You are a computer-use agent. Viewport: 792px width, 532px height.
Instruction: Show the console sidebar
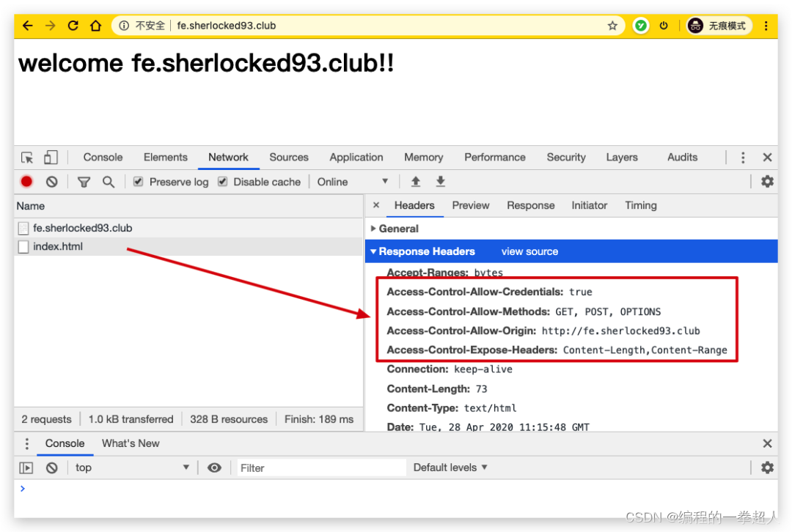click(x=26, y=468)
